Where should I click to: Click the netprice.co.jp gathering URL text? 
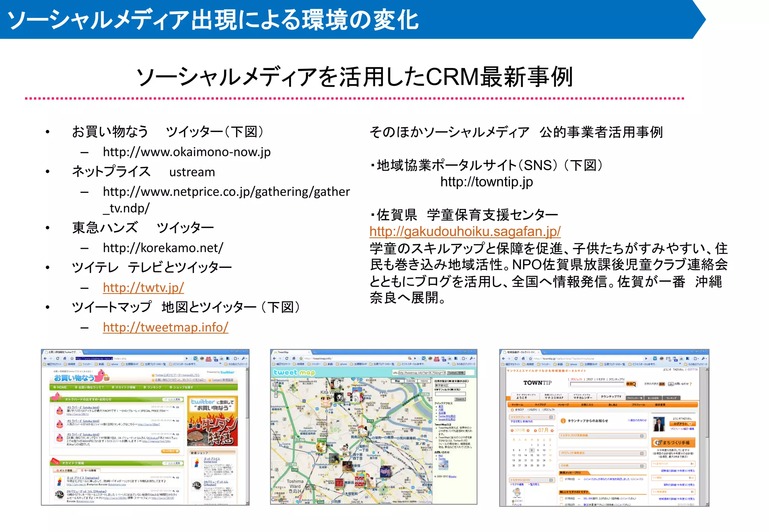226,200
